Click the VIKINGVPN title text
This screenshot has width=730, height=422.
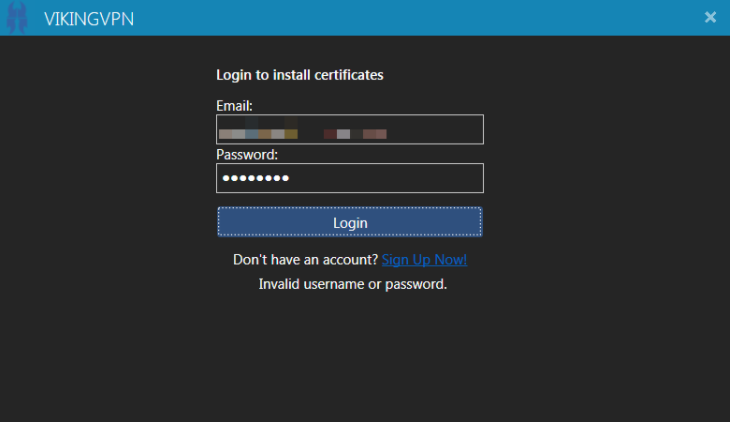click(x=89, y=19)
